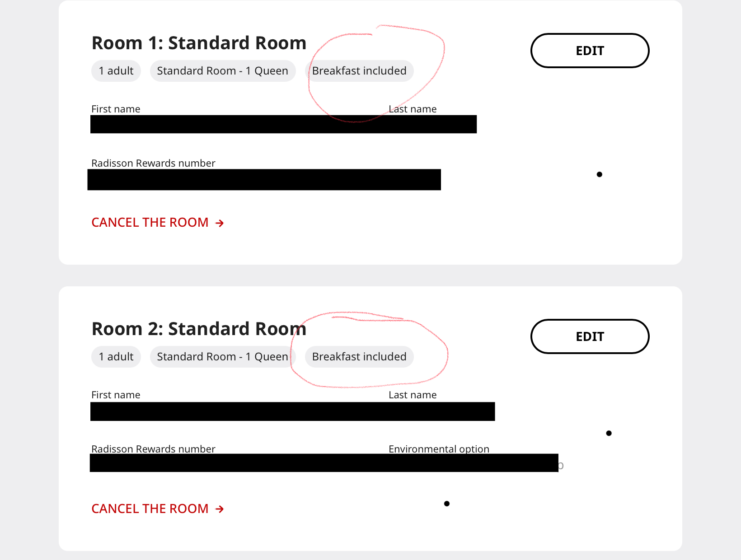The width and height of the screenshot is (741, 560).
Task: Click Room 1's "Standard Room - 1 Queen" tag
Action: click(x=222, y=71)
